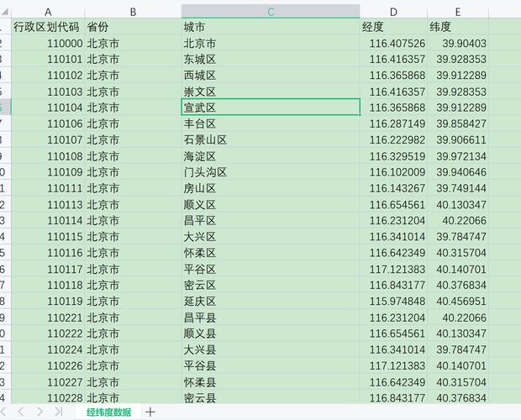Click the 纬度 header cell
The width and height of the screenshot is (521, 420).
(x=458, y=27)
